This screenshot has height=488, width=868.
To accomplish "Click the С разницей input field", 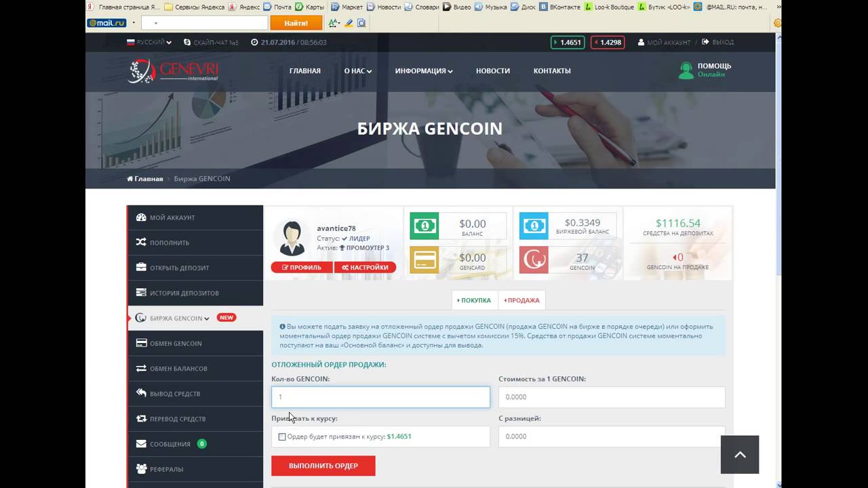I will pyautogui.click(x=612, y=436).
